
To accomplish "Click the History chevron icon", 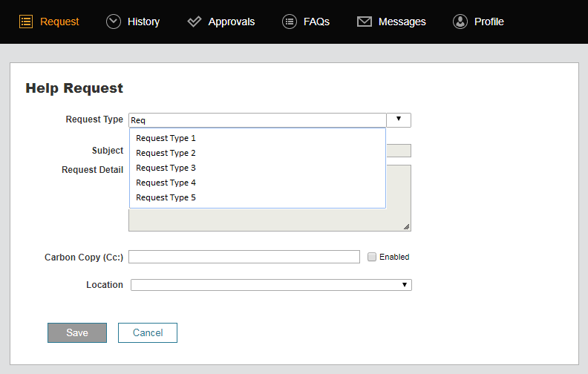I will tap(114, 22).
